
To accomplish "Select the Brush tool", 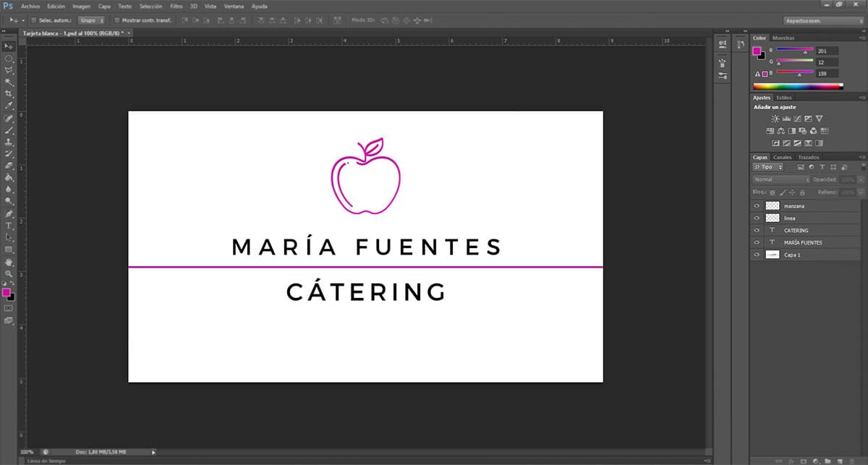I will tap(9, 130).
